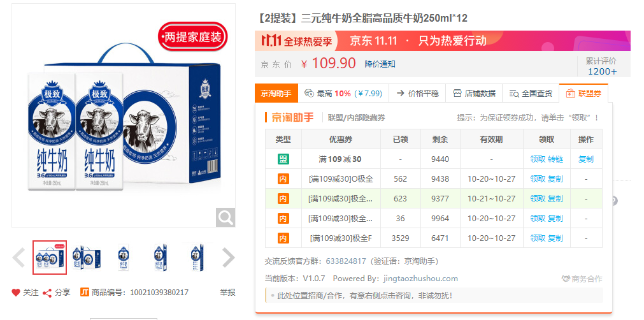Screen dimensions: 644x320
Task: Select the fourth product thumbnail
Action: coord(161,258)
